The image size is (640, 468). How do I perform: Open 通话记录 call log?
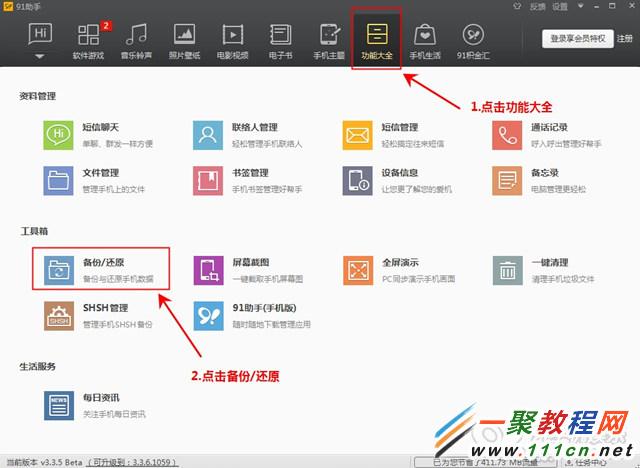547,135
